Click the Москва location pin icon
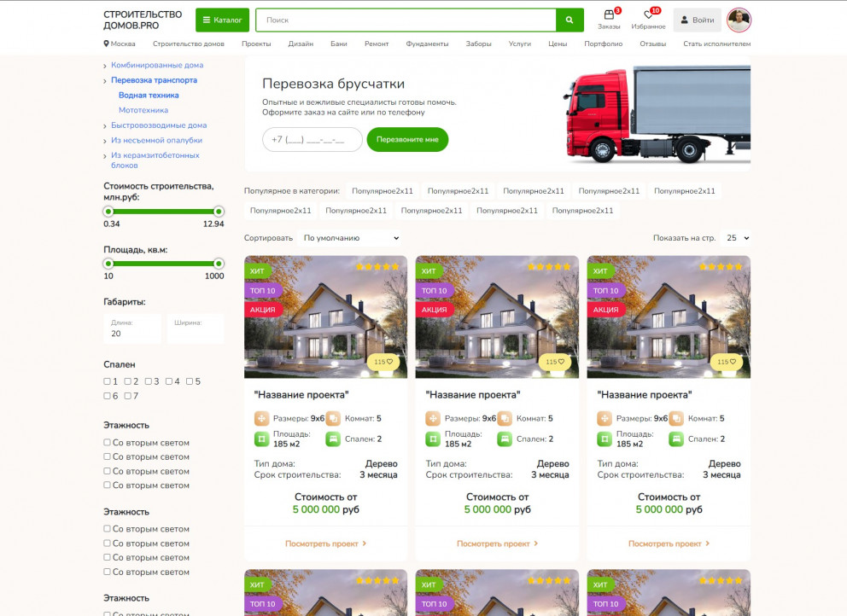 pos(107,44)
